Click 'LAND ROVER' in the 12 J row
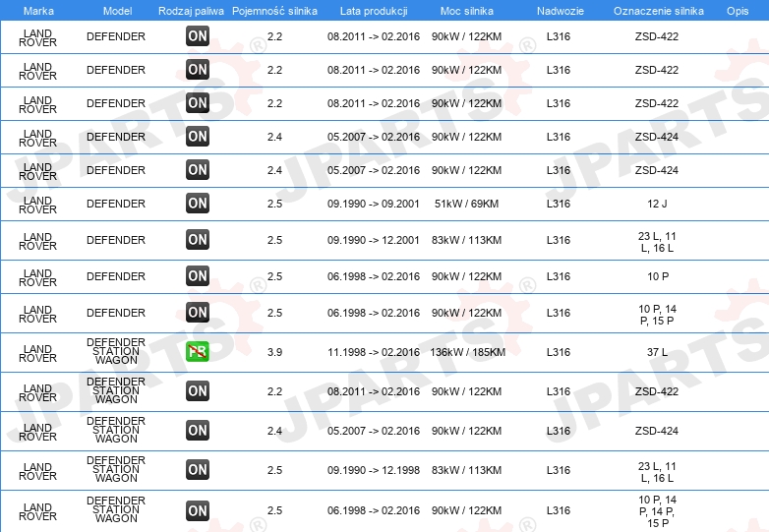The width and height of the screenshot is (769, 532). click(x=37, y=205)
